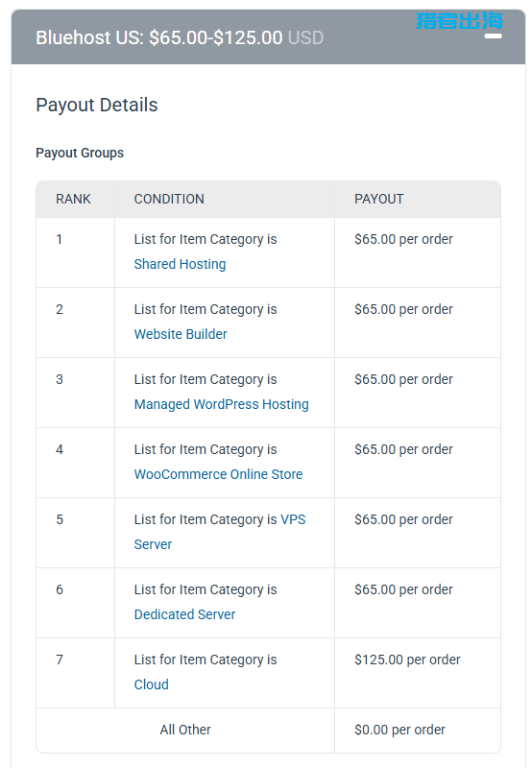Open the WooCommerce Online Store link

coord(219,474)
